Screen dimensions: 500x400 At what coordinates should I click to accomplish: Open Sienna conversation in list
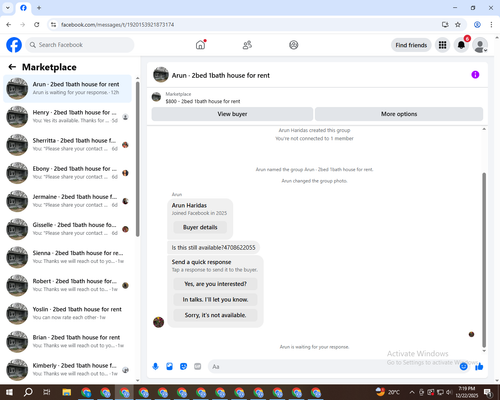tap(67, 257)
